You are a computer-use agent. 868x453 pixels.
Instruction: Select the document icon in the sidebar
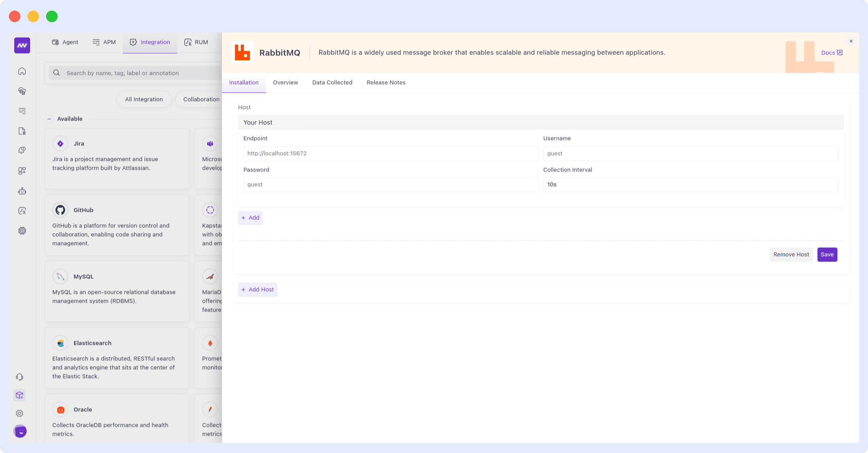tap(22, 131)
